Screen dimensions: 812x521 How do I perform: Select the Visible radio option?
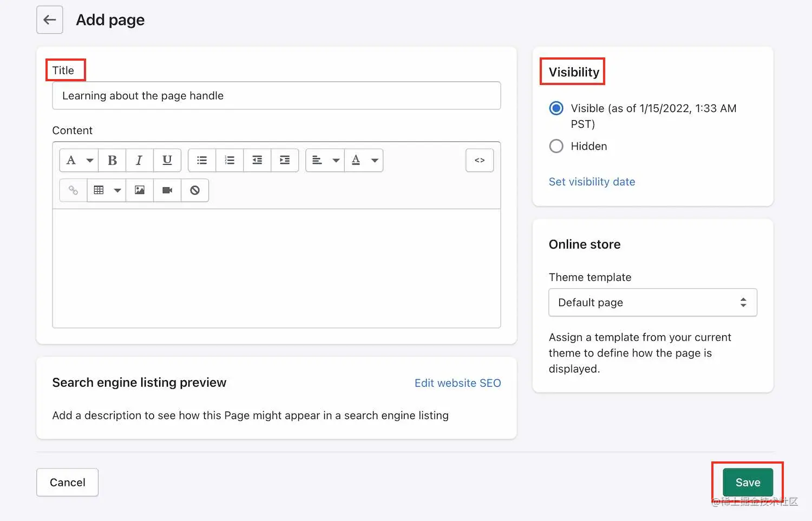pyautogui.click(x=556, y=108)
